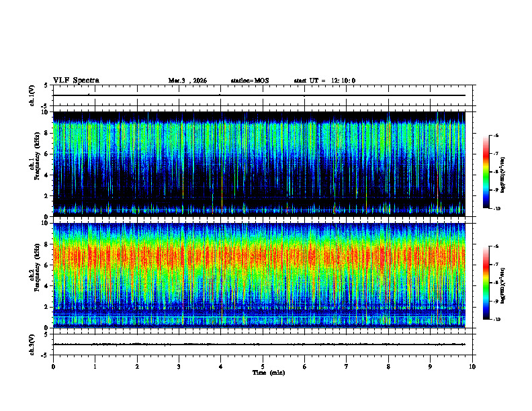Click time axis tick label "10"
The width and height of the screenshot is (532, 411).
[472, 367]
